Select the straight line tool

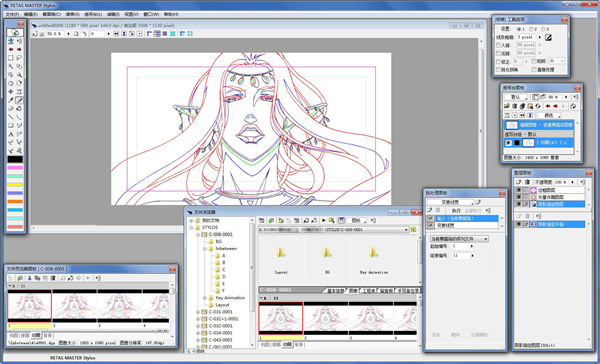coord(11,117)
